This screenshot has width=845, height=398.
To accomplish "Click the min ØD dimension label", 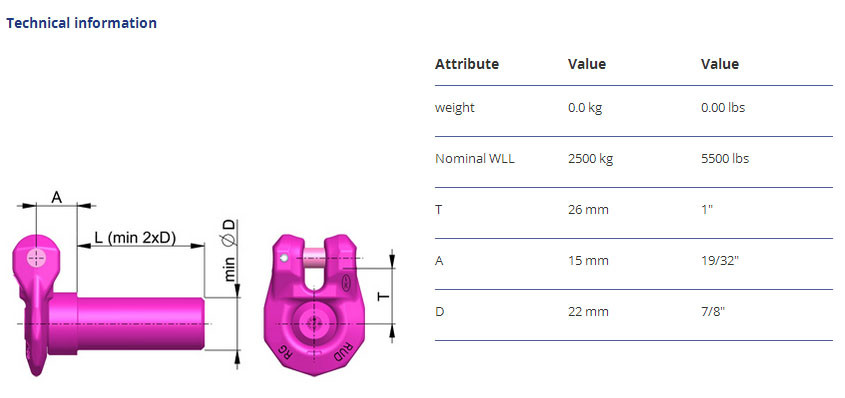I will click(x=230, y=250).
